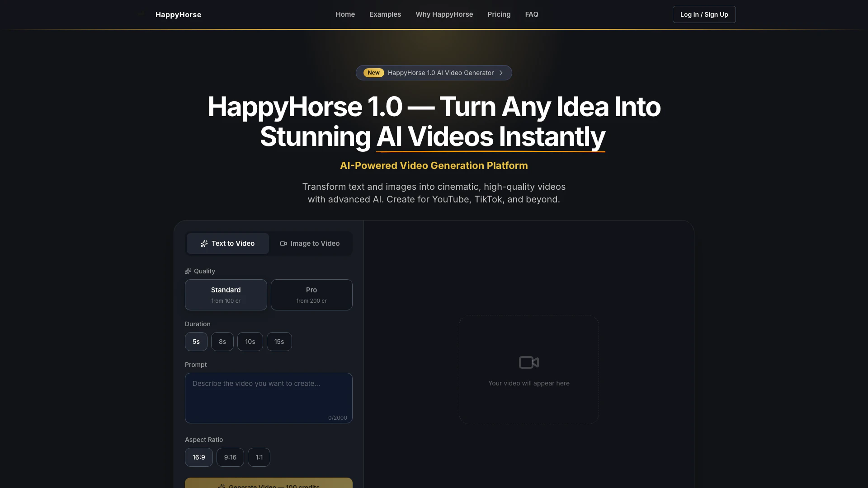Select 9:16 aspect ratio
Screen dimensions: 868x488
point(230,457)
